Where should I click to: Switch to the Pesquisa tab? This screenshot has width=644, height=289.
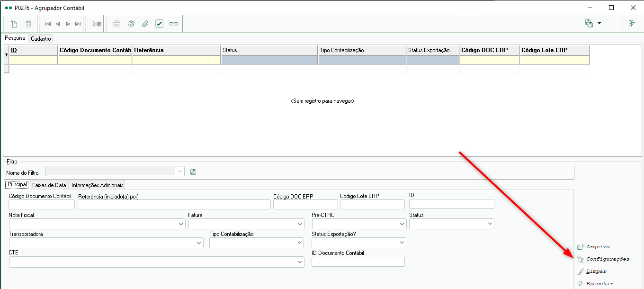coord(15,38)
